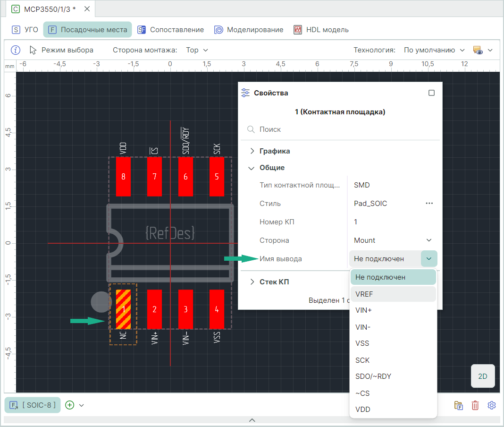Expand the Графика section
The image size is (504, 427).
(x=275, y=151)
